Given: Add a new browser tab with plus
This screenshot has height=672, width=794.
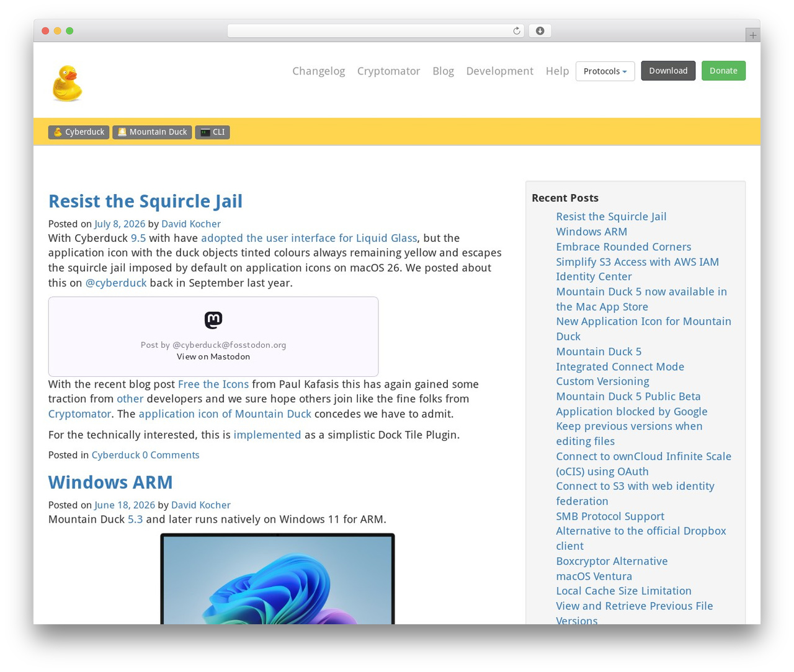Looking at the screenshot, I should [752, 35].
